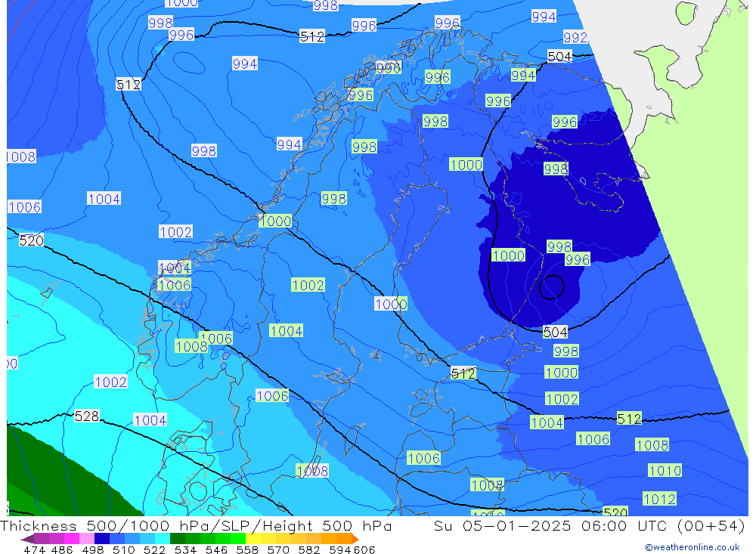Select the legend value 558
756x554 pixels.
click(x=247, y=549)
